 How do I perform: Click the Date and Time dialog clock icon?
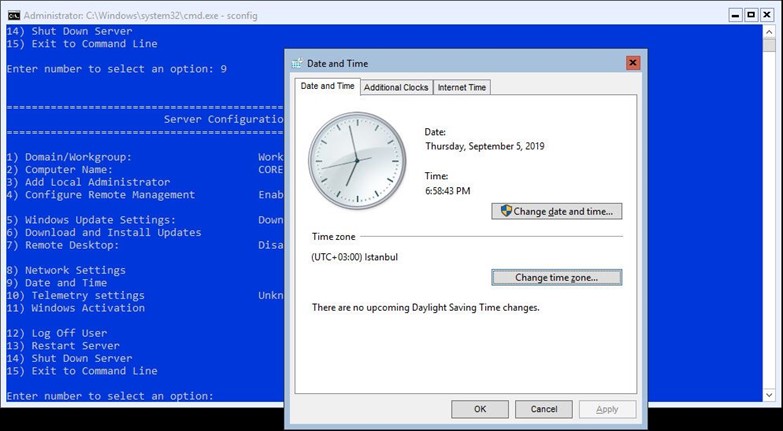point(297,63)
